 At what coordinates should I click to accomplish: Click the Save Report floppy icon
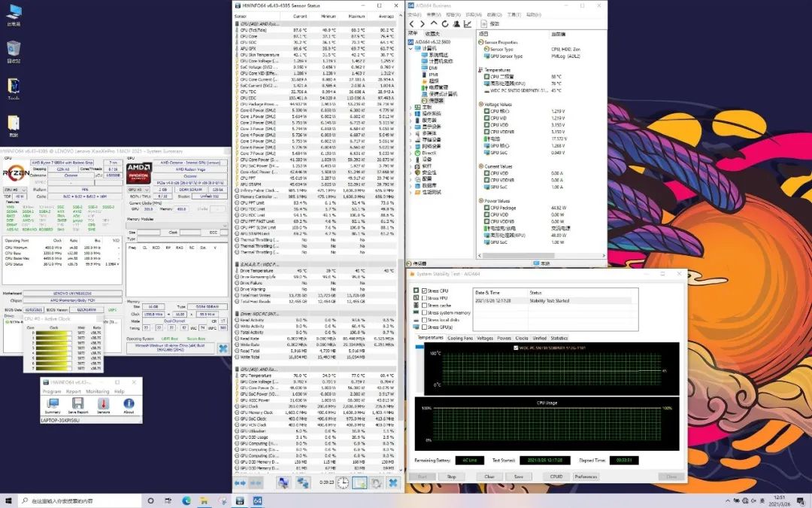78,404
